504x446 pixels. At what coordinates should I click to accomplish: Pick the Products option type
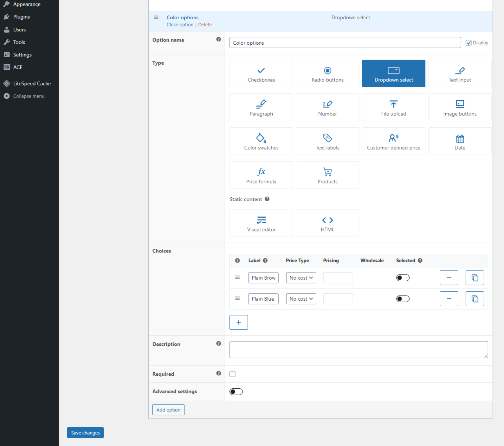click(x=327, y=175)
